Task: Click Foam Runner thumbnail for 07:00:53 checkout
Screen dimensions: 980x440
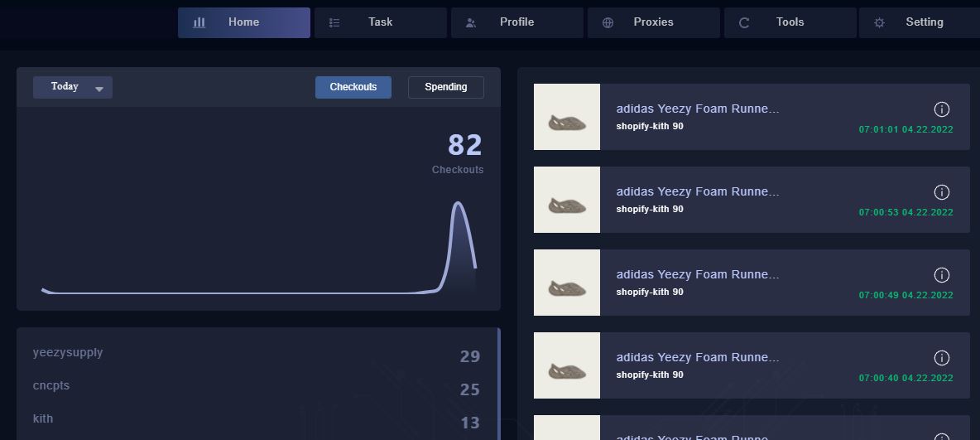Action: point(567,200)
